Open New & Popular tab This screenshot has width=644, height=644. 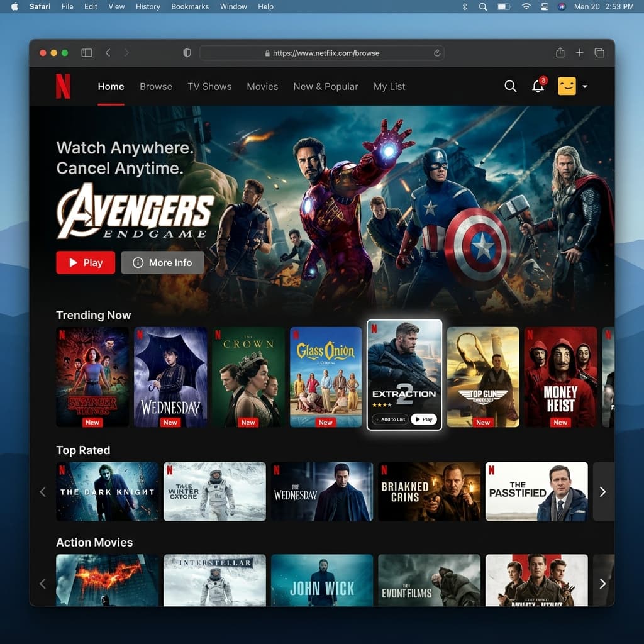[x=326, y=87]
